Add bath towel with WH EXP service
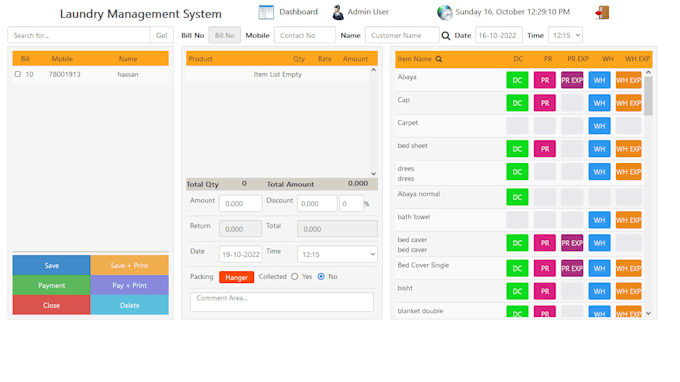The image size is (680, 382). 628,220
